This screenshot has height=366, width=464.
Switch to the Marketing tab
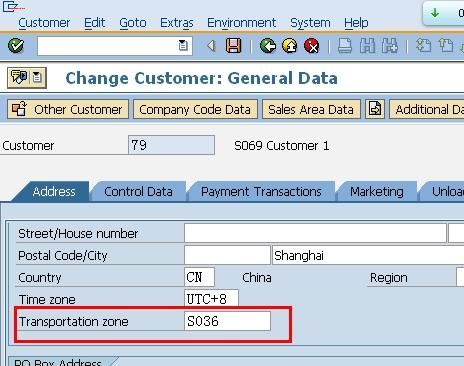377,191
